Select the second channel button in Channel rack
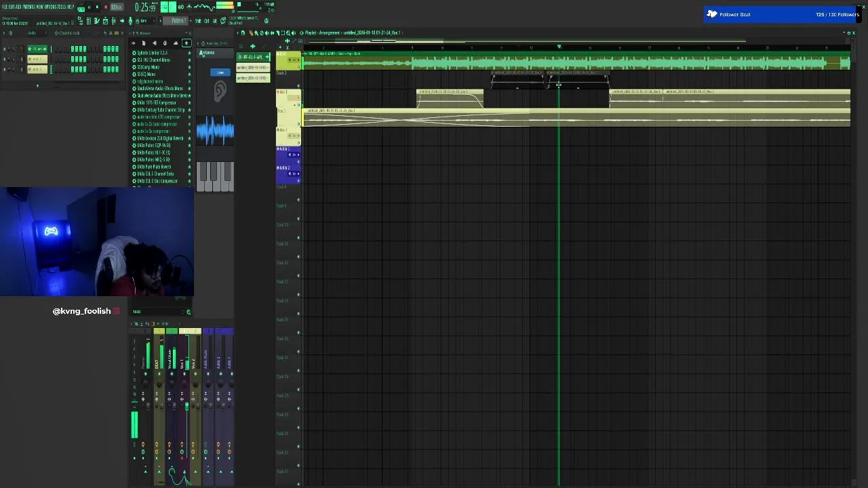The image size is (868, 488). click(x=37, y=59)
